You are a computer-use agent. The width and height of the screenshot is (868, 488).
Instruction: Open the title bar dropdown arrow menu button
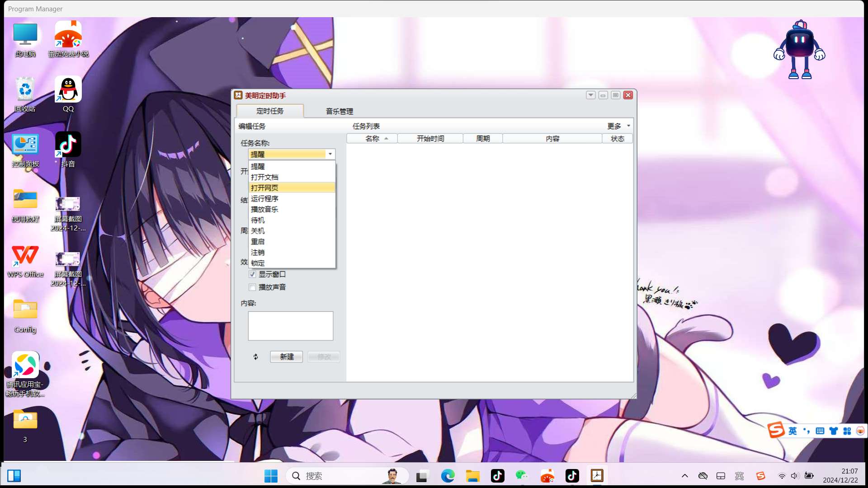[591, 95]
